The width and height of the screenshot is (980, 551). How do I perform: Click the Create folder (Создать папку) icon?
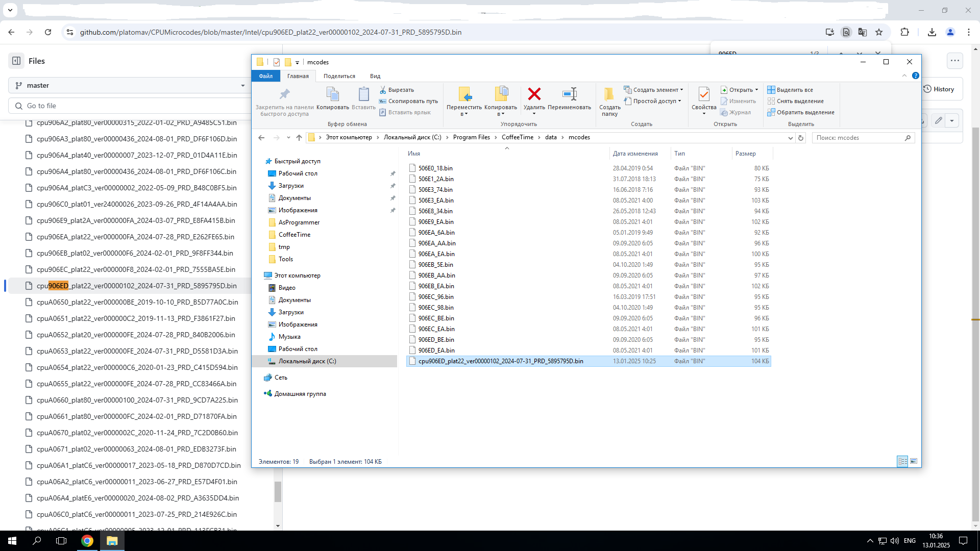click(609, 94)
